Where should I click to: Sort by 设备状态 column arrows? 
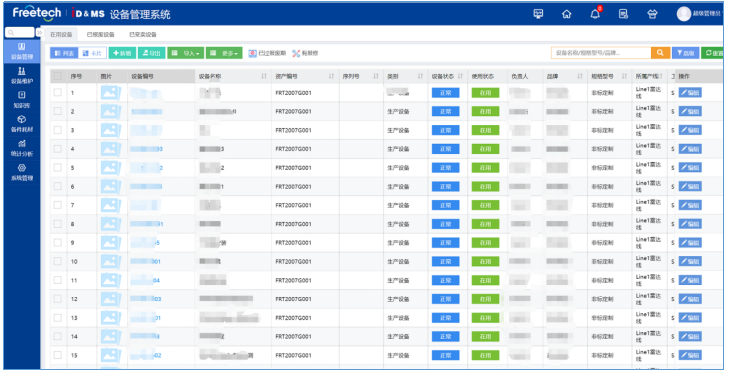tap(460, 76)
